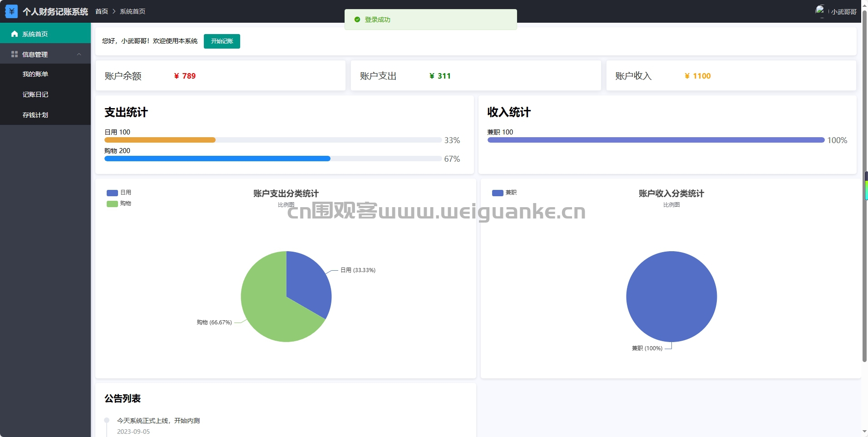The width and height of the screenshot is (868, 437).
Task: Click the 兼职 income pie chart
Action: 671,297
